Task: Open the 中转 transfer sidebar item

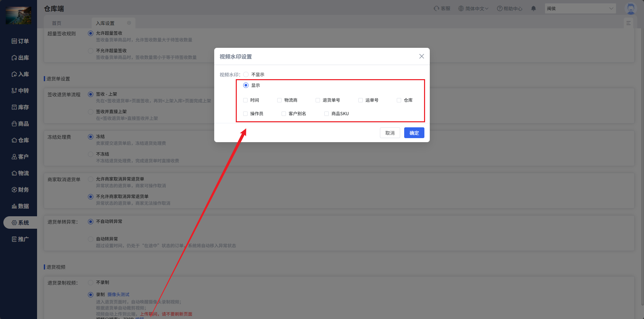Action: point(20,91)
